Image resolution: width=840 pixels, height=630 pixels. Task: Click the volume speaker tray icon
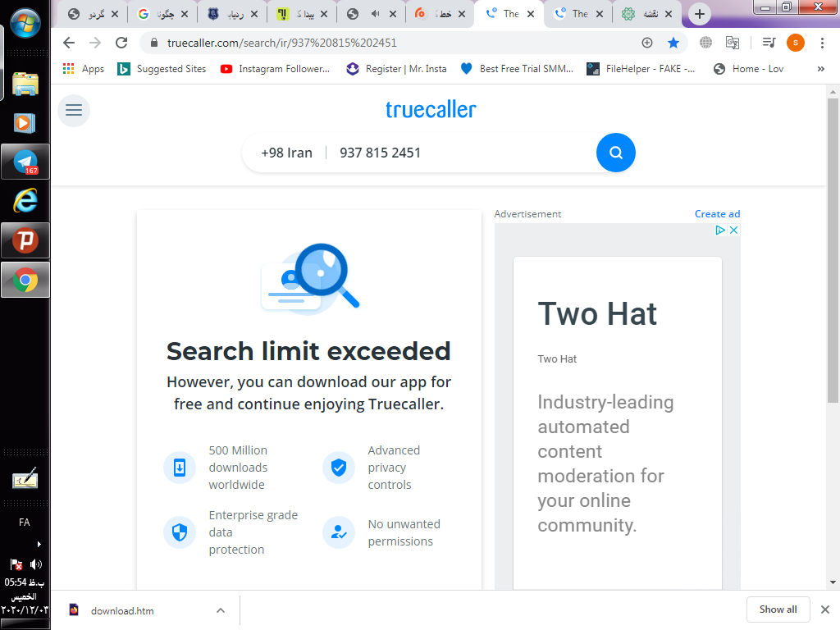click(x=36, y=564)
